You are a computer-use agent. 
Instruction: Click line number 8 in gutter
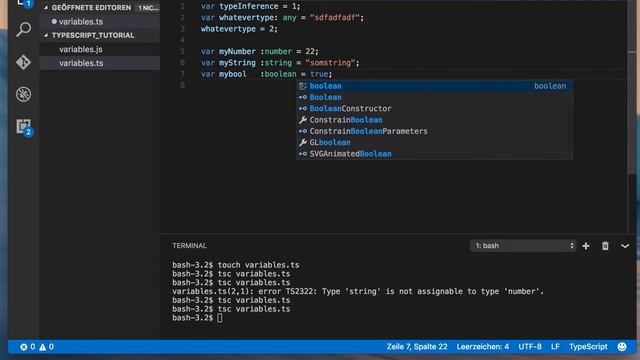[x=182, y=85]
